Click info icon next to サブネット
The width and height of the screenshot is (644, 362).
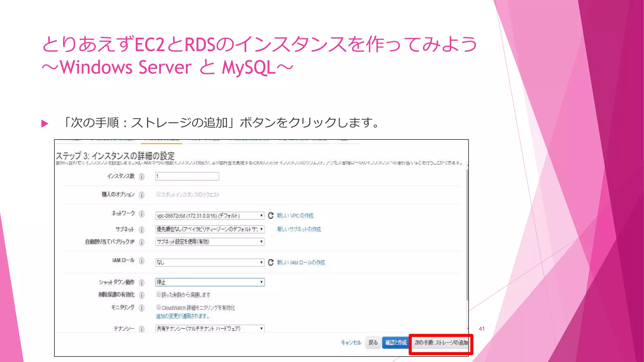142,229
